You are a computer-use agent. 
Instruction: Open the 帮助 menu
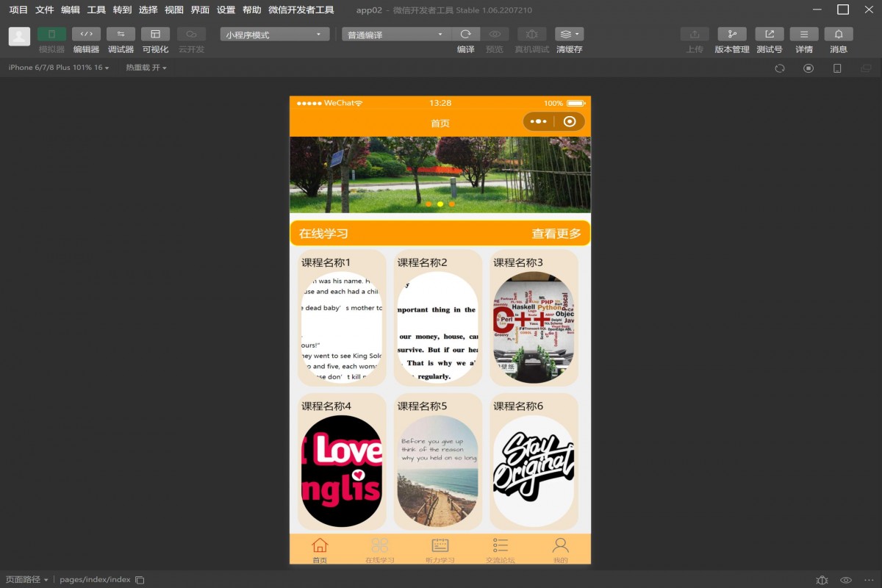251,10
